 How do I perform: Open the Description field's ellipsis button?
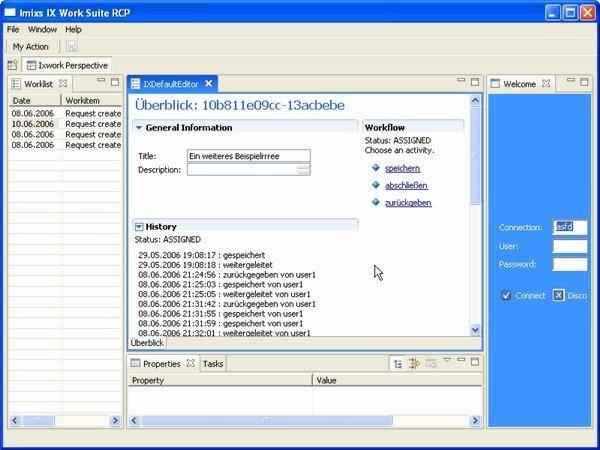click(304, 170)
